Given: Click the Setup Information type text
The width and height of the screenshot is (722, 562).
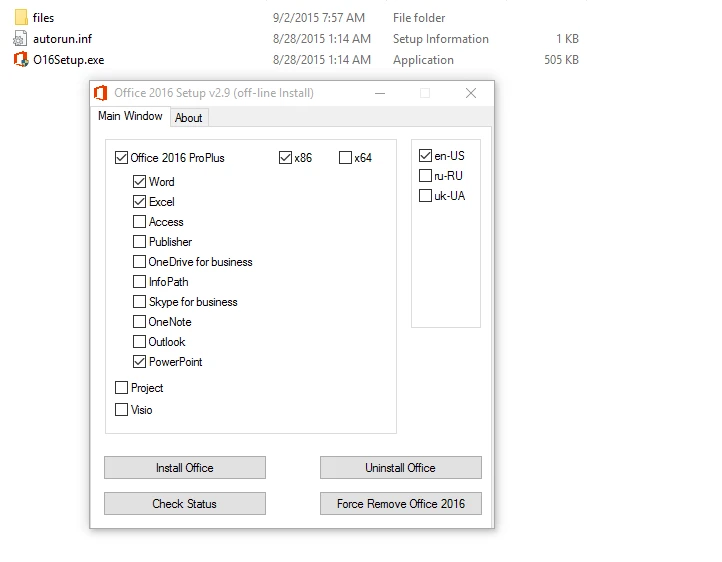Looking at the screenshot, I should coord(441,39).
